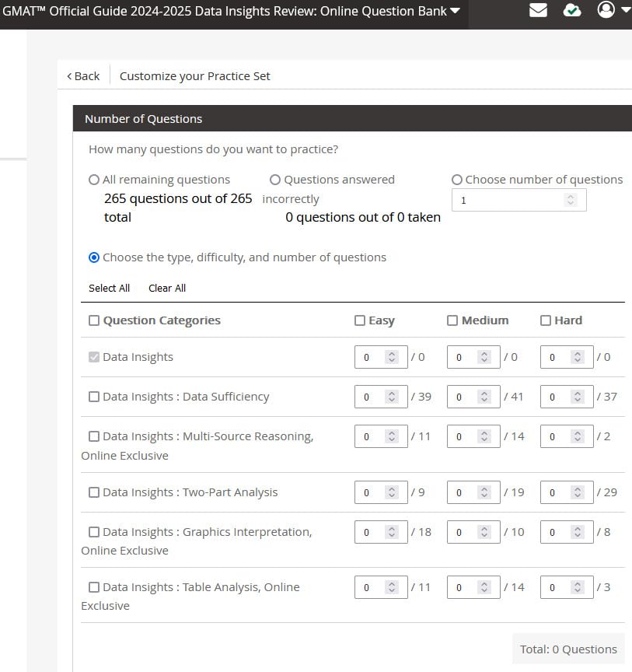Click Table Analysis Medium count stepper
632x672 pixels.
tap(485, 587)
